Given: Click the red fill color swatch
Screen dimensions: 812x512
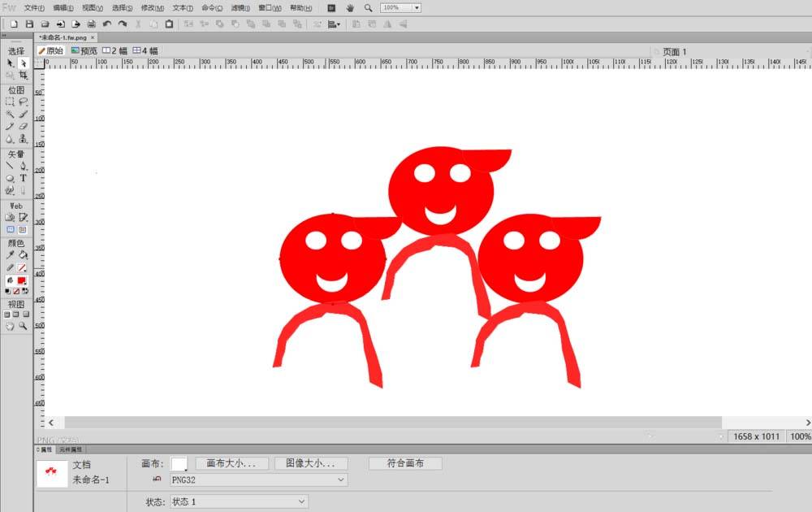Looking at the screenshot, I should (x=22, y=280).
